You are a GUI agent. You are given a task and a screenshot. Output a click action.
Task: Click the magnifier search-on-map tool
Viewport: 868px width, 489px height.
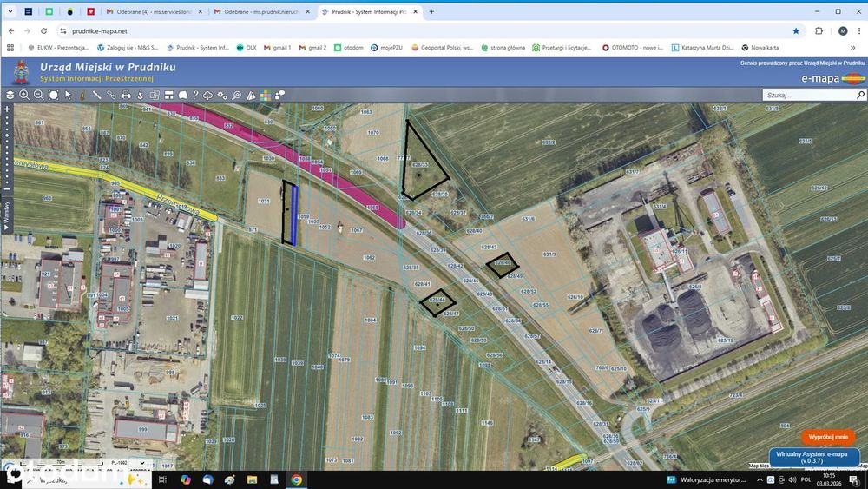click(237, 96)
